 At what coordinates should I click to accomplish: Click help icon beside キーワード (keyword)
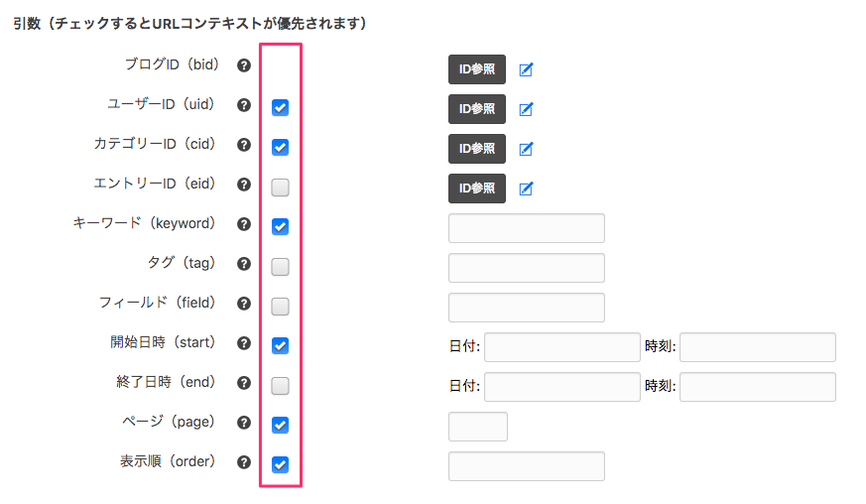[244, 224]
